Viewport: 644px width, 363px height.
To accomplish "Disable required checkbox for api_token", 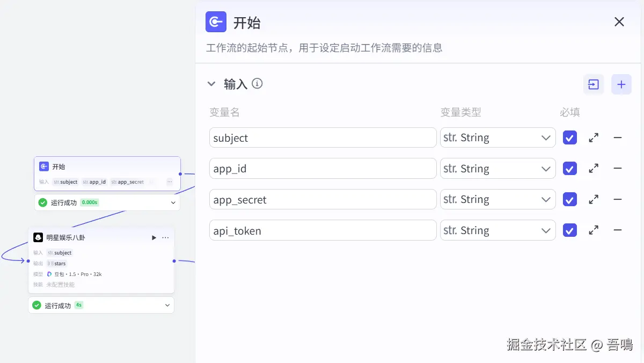I will 570,230.
